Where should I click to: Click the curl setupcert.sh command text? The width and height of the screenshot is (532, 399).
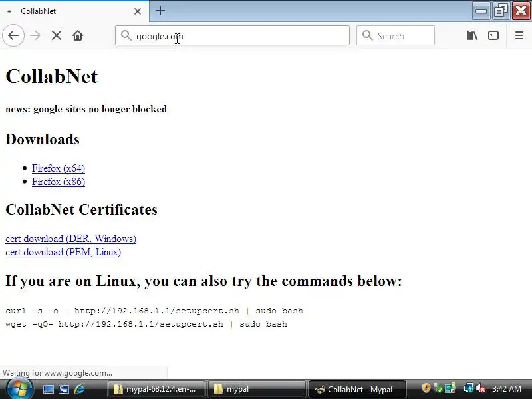pos(154,311)
